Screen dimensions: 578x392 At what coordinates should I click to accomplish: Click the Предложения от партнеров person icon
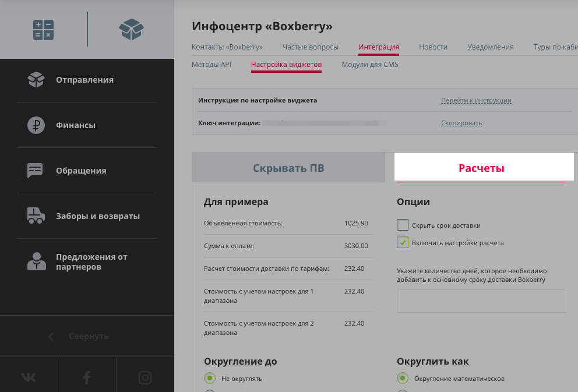click(37, 262)
